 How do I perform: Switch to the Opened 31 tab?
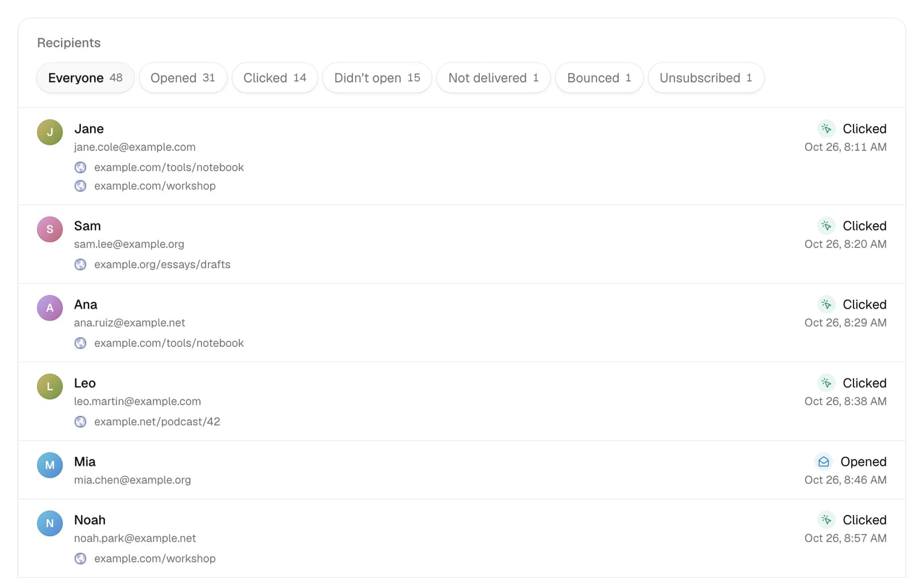(x=182, y=78)
